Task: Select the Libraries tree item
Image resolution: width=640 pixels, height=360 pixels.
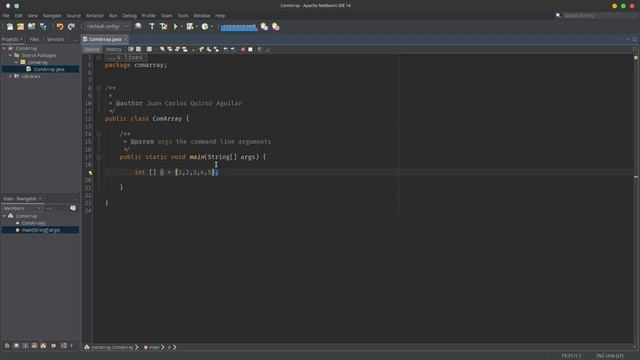Action: (x=31, y=76)
